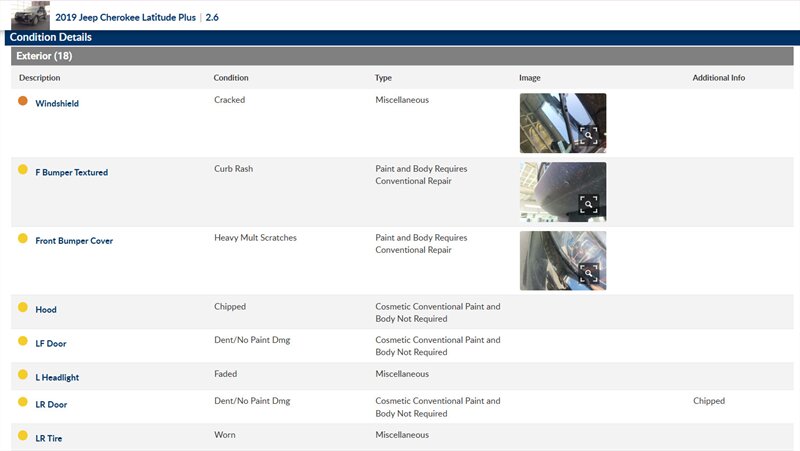
Task: Click the orange severity dot beside Windshield
Action: 22,101
